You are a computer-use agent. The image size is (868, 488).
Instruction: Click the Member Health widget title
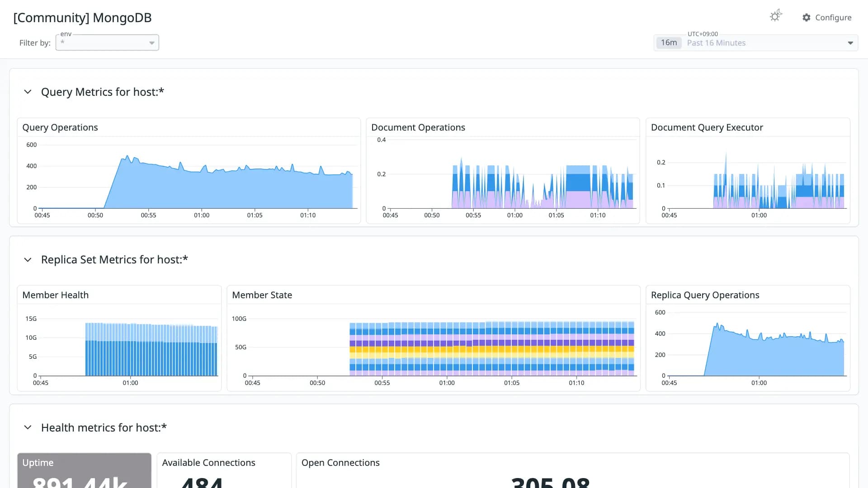coord(56,295)
